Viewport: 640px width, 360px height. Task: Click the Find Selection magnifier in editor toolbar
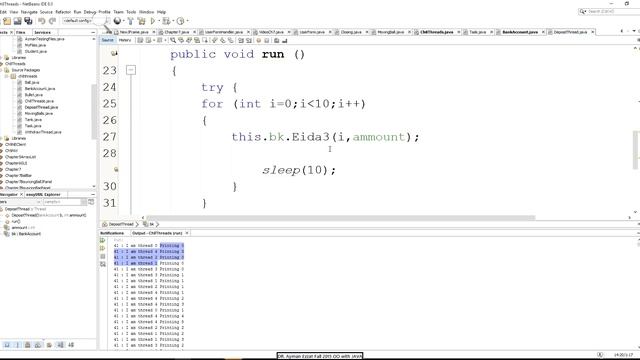[x=173, y=40]
